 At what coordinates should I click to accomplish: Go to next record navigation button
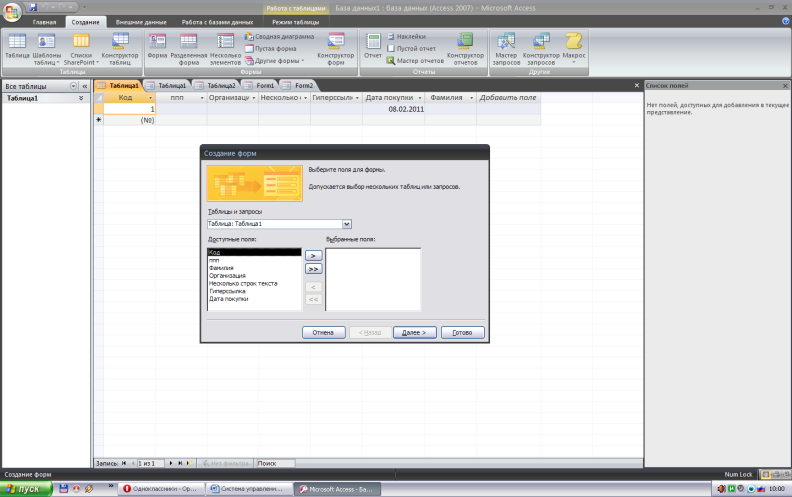click(x=171, y=463)
